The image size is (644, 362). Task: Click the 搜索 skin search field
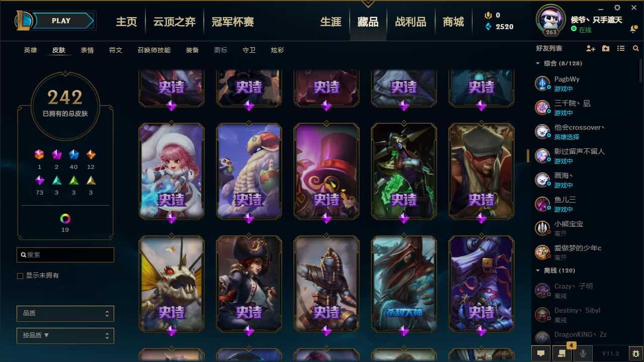pos(65,255)
